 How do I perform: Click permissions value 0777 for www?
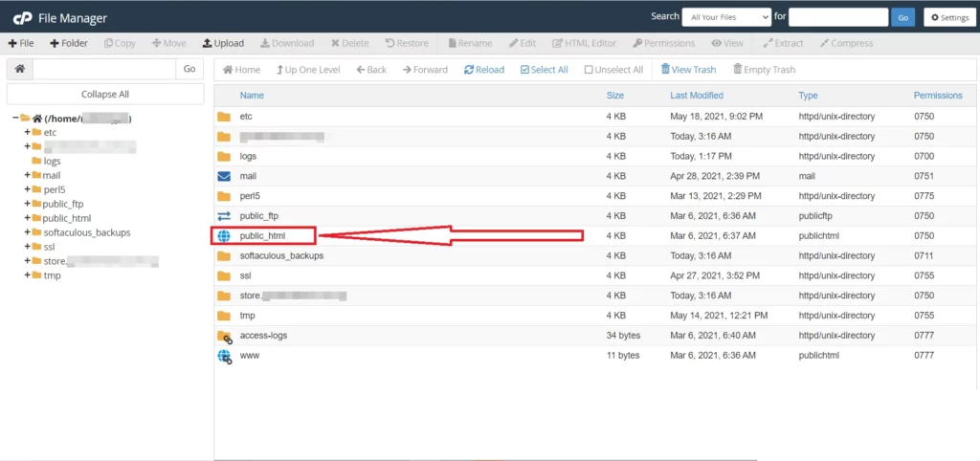(924, 356)
